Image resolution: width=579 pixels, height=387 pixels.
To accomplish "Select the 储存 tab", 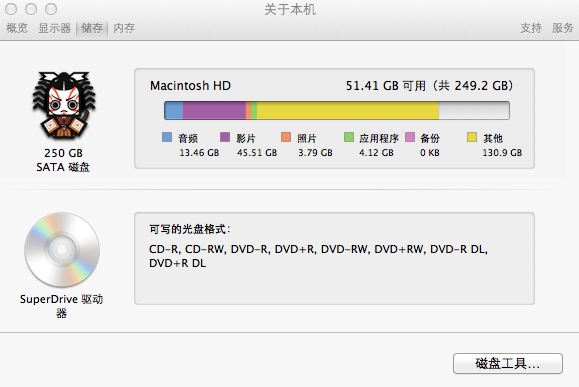I will tap(92, 28).
